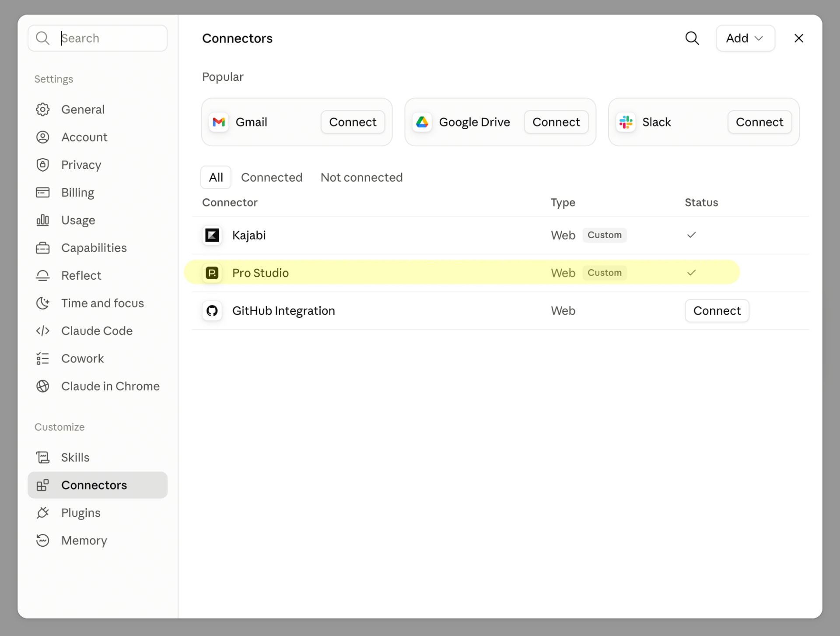Connect the Gmail connector
The height and width of the screenshot is (636, 840).
point(353,122)
